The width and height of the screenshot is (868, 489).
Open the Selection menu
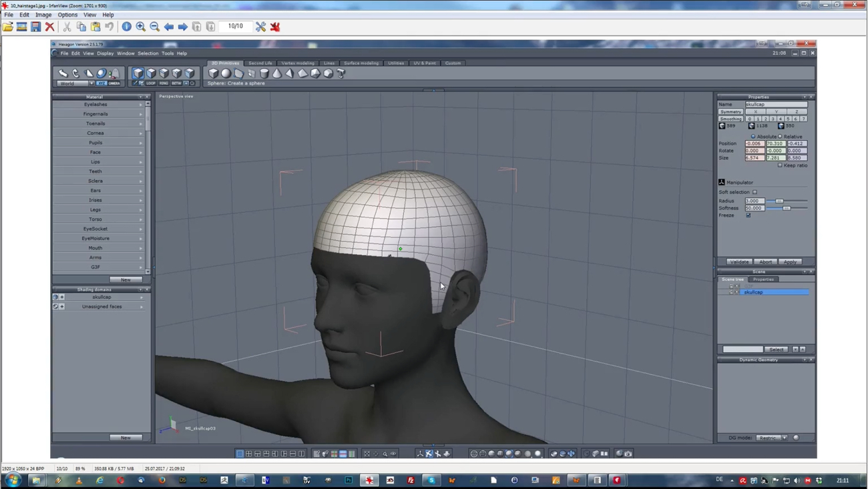tap(148, 53)
